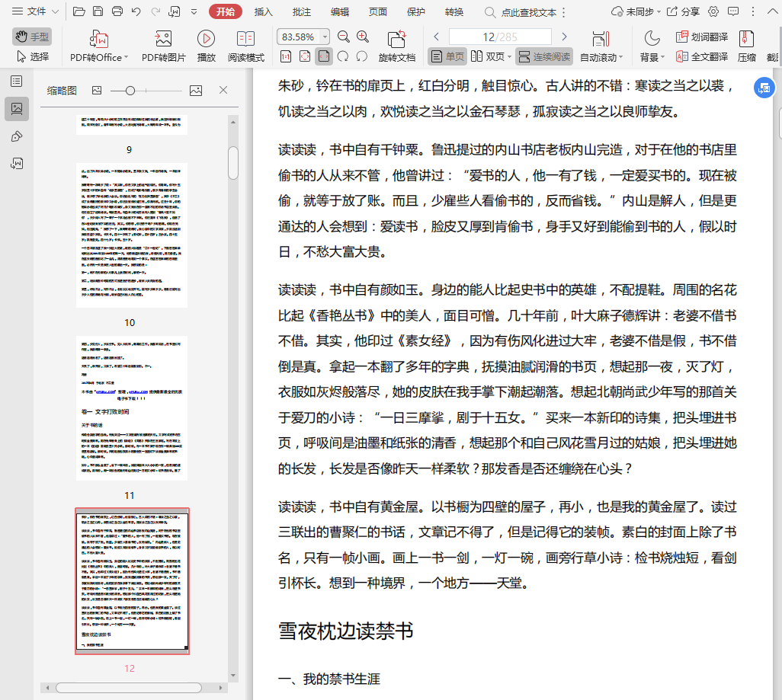Click the export-to-Word icon in quick toolbar
Screen dimensions: 782x700
[175, 11]
